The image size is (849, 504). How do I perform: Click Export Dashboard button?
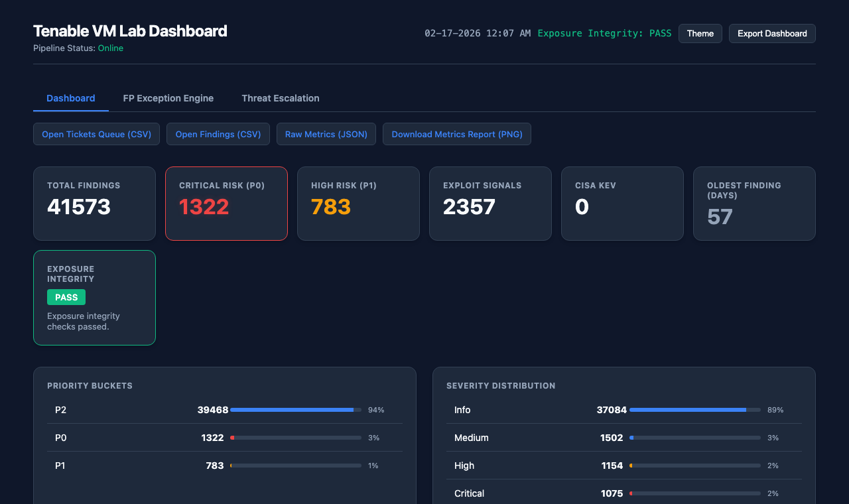(x=772, y=34)
